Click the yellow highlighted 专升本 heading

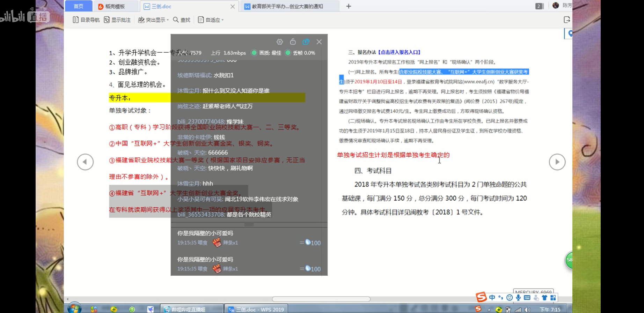pyautogui.click(x=120, y=98)
